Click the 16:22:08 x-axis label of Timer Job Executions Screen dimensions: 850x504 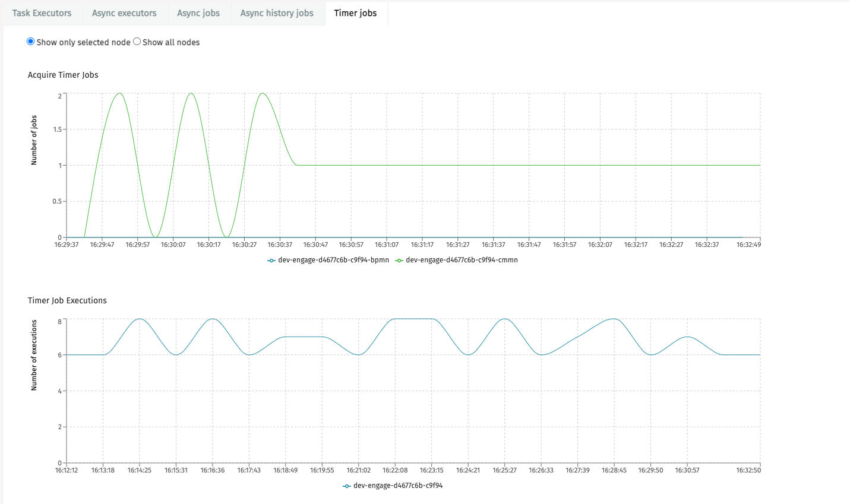(395, 470)
